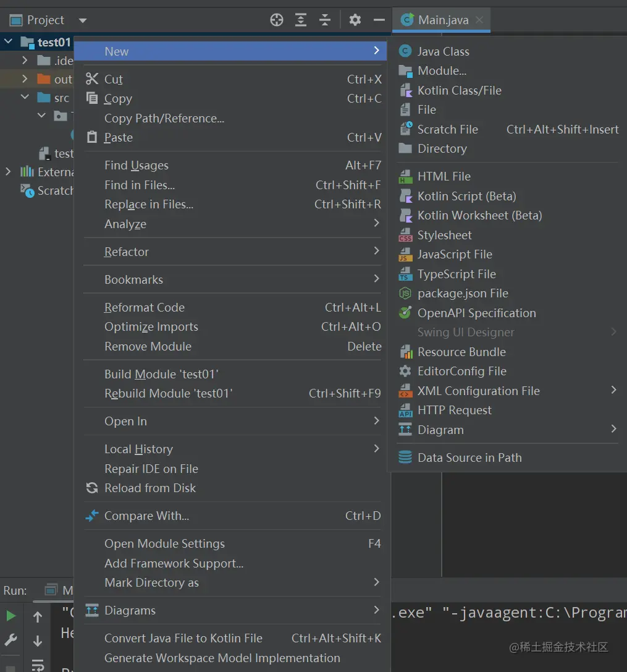Open the Project panel gear options
The height and width of the screenshot is (672, 627).
click(x=355, y=20)
